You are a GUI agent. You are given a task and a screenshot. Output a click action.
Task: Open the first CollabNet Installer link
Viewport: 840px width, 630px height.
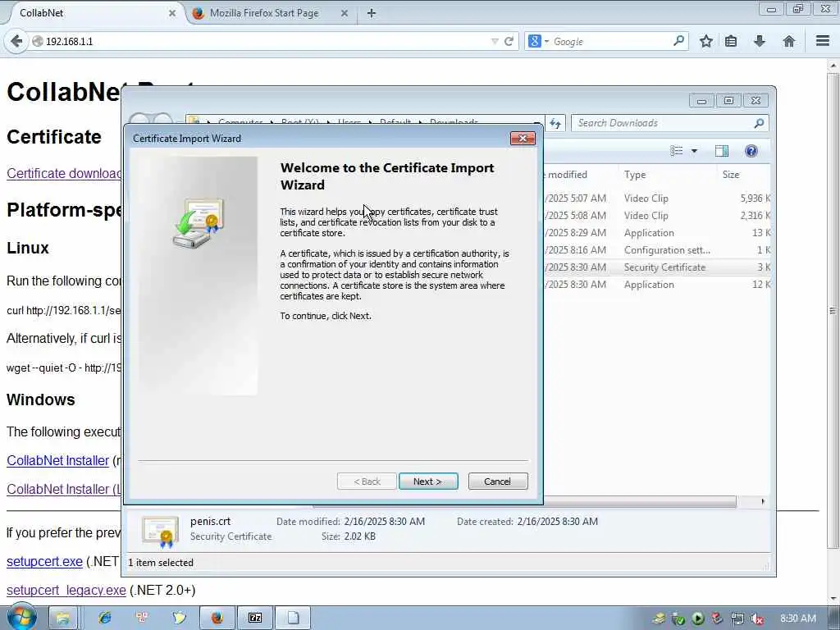click(58, 461)
